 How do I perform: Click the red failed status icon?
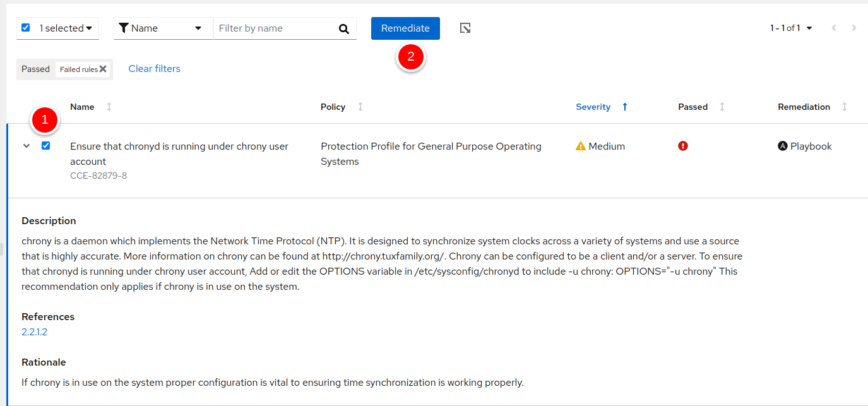[x=683, y=146]
